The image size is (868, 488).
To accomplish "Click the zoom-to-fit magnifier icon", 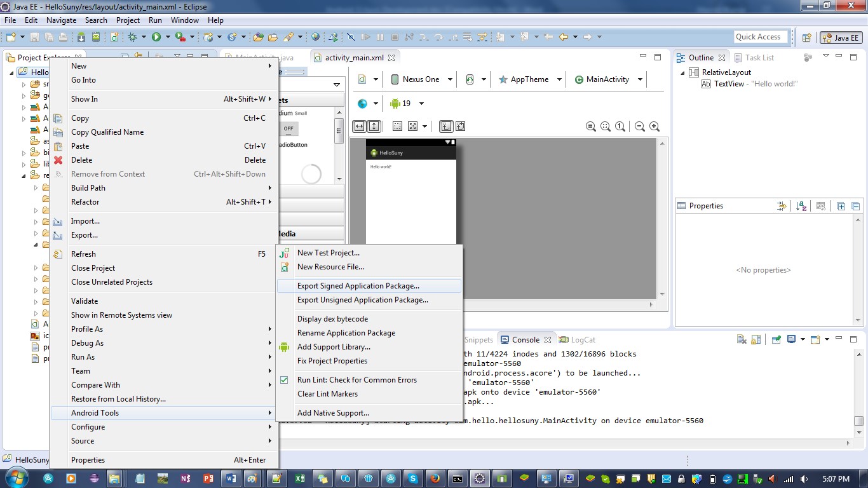I will [x=606, y=126].
